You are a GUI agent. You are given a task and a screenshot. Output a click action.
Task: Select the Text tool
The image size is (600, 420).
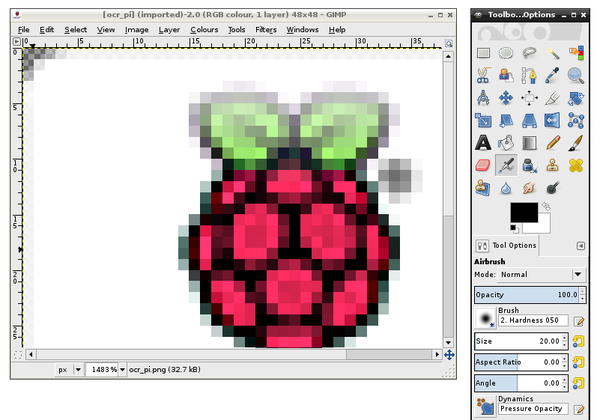(483, 143)
